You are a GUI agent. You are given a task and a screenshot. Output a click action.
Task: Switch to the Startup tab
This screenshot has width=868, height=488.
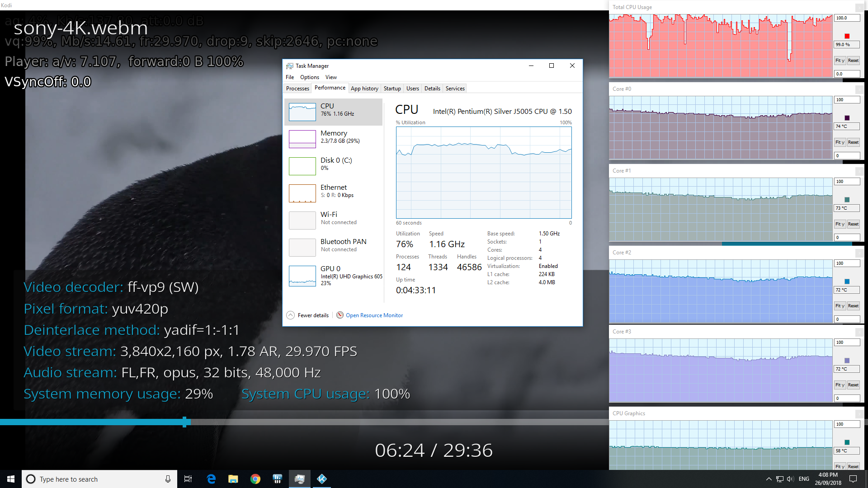click(x=392, y=89)
